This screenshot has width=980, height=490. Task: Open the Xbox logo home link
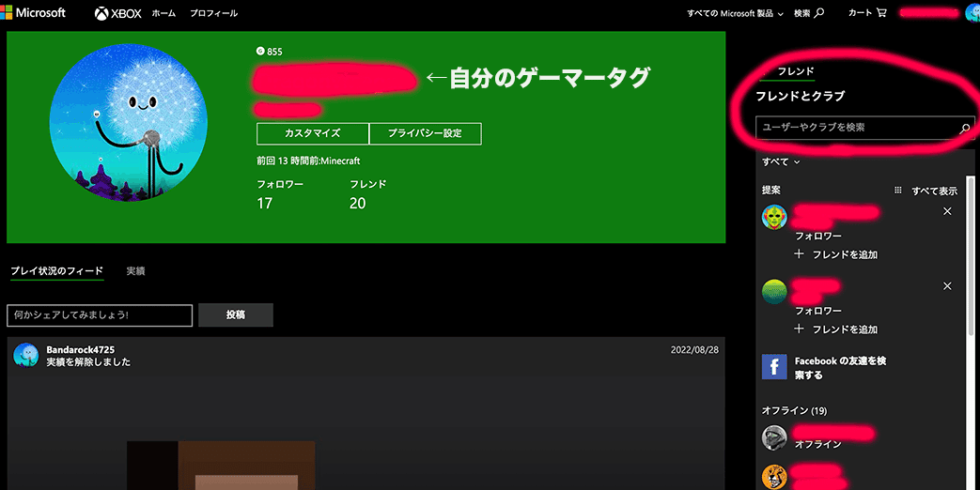coord(118,13)
